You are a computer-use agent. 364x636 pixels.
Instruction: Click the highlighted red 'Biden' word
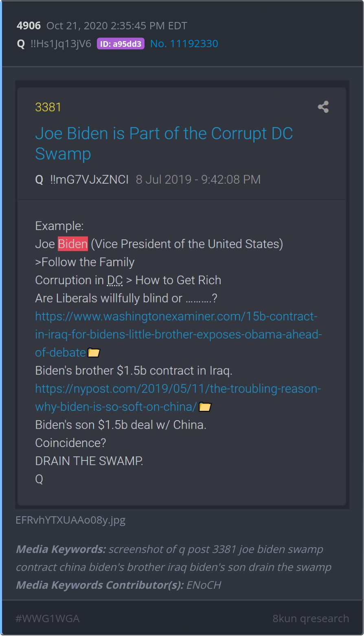pyautogui.click(x=73, y=244)
